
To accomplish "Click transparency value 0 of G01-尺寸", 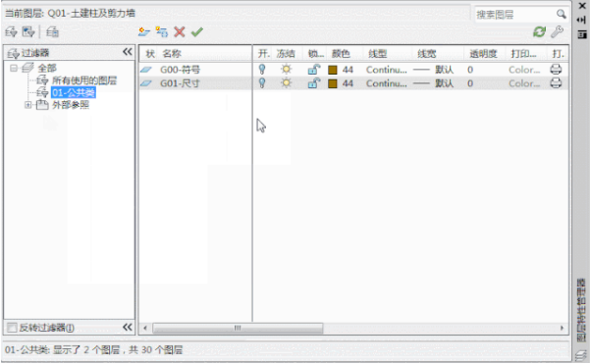I will point(470,83).
